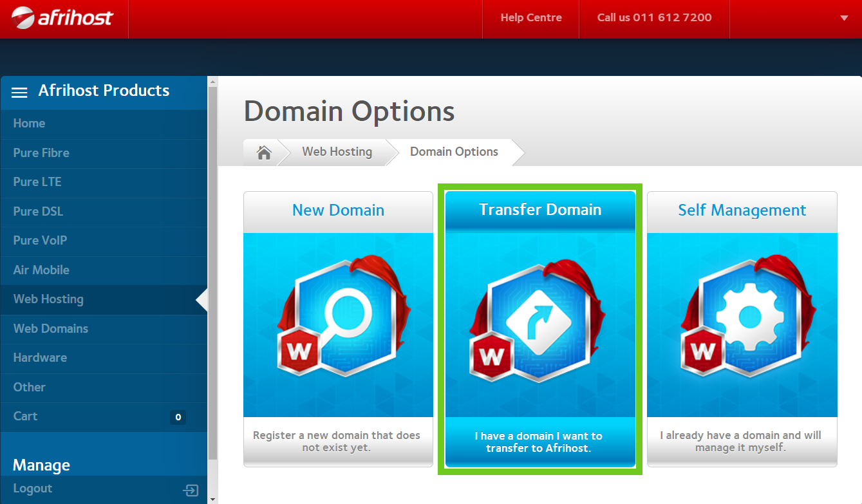Open Pure Fibre in sidebar
Screen dimensions: 862x504
41,153
